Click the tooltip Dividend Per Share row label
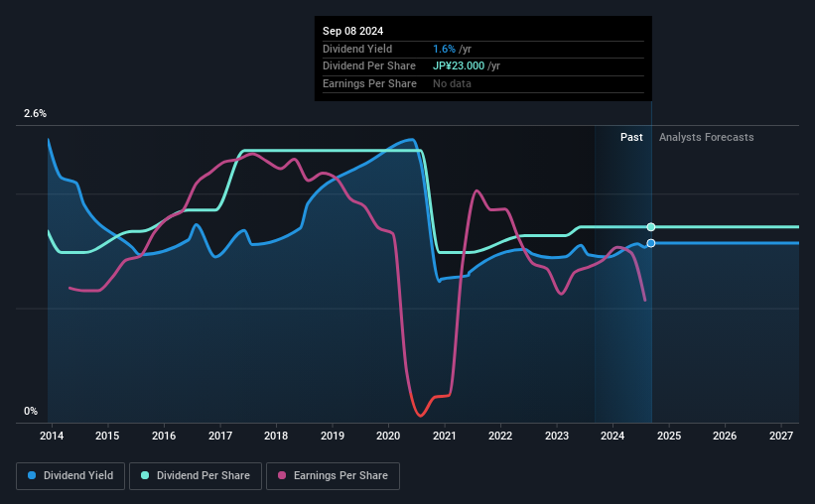 pos(369,66)
